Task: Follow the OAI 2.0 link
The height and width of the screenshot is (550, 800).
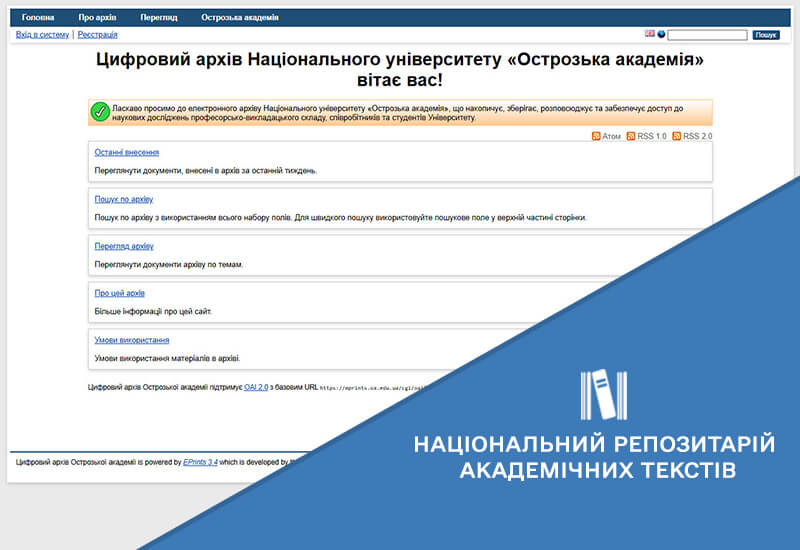Action: [256, 387]
